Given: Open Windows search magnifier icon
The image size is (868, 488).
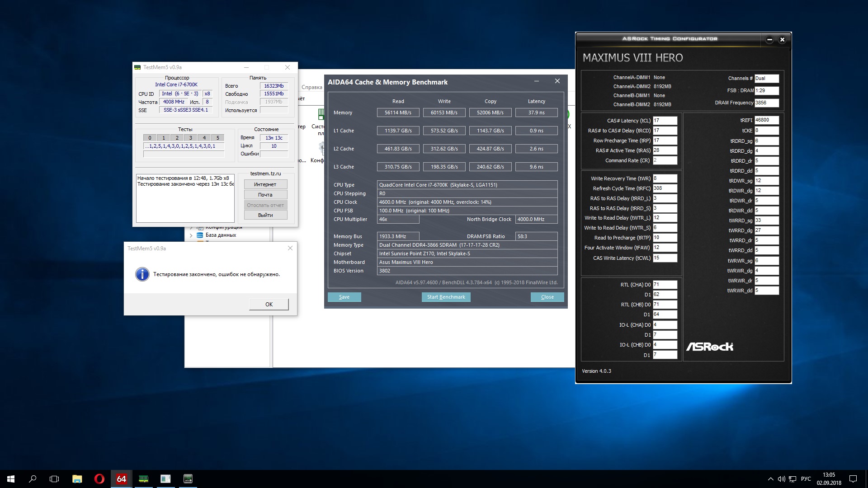Looking at the screenshot, I should [33, 479].
